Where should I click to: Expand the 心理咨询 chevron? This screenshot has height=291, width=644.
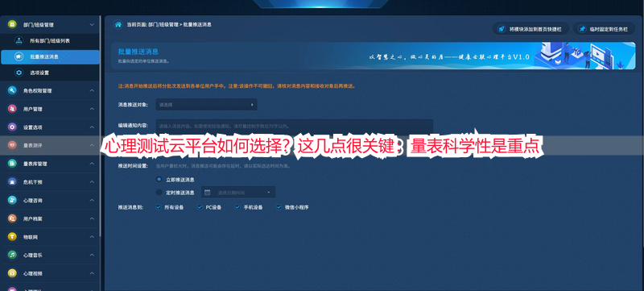coord(92,200)
